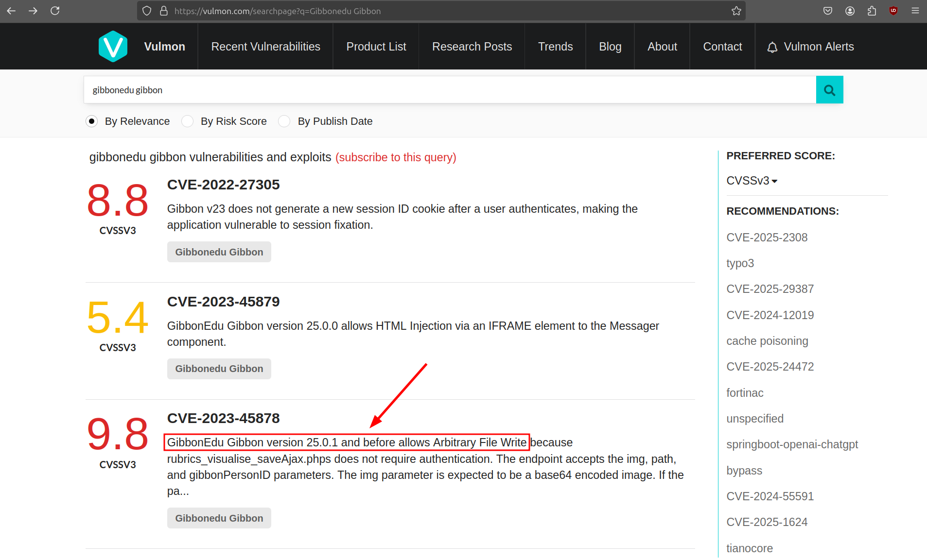Screen dimensions: 927x560
Task: Open the Firefox hamburger menu
Action: [x=915, y=11]
